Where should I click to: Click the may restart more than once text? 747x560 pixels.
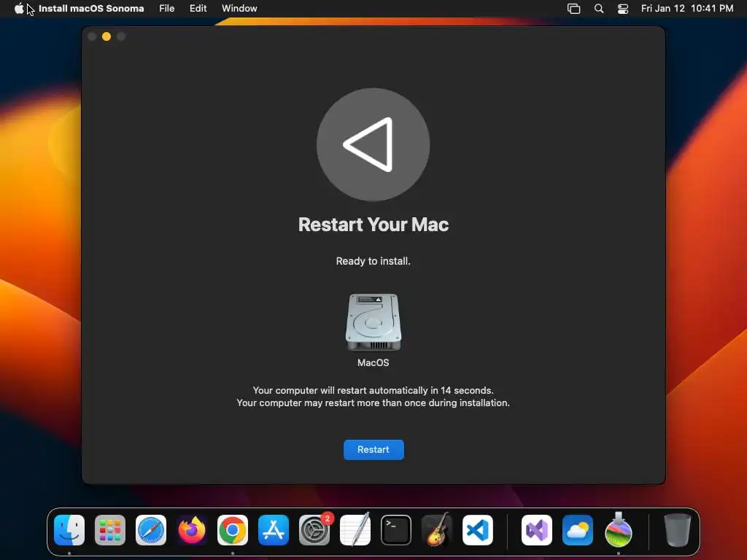(x=373, y=402)
